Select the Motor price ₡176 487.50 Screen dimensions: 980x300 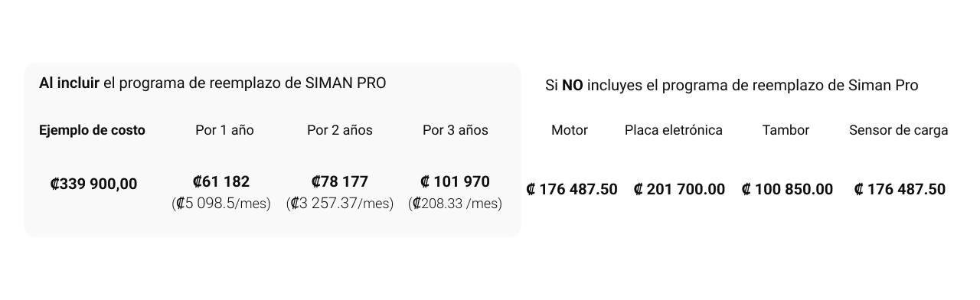571,189
